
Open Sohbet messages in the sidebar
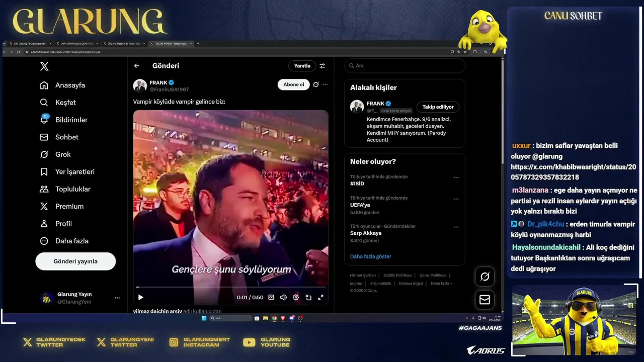[59, 137]
